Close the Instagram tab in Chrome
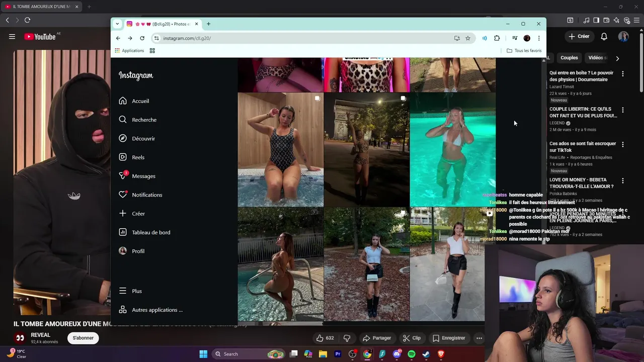644x362 pixels. tap(197, 24)
